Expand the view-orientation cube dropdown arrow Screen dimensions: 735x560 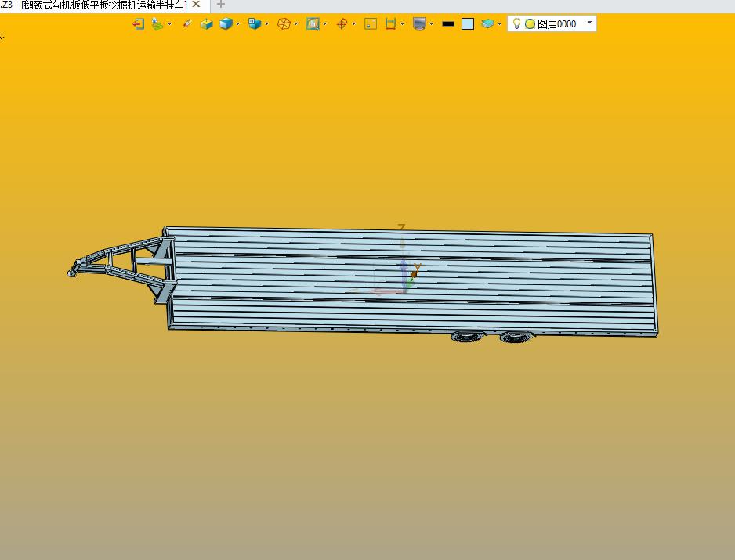266,24
